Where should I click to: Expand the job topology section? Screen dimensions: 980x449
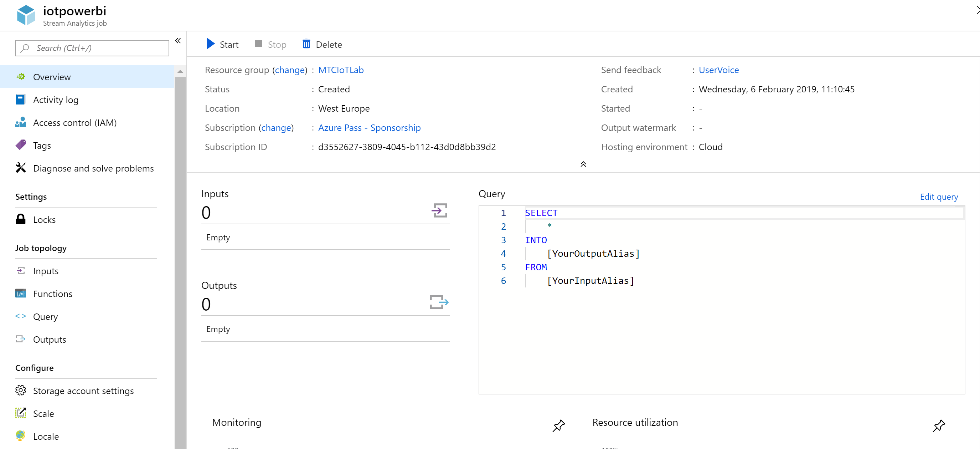(42, 248)
